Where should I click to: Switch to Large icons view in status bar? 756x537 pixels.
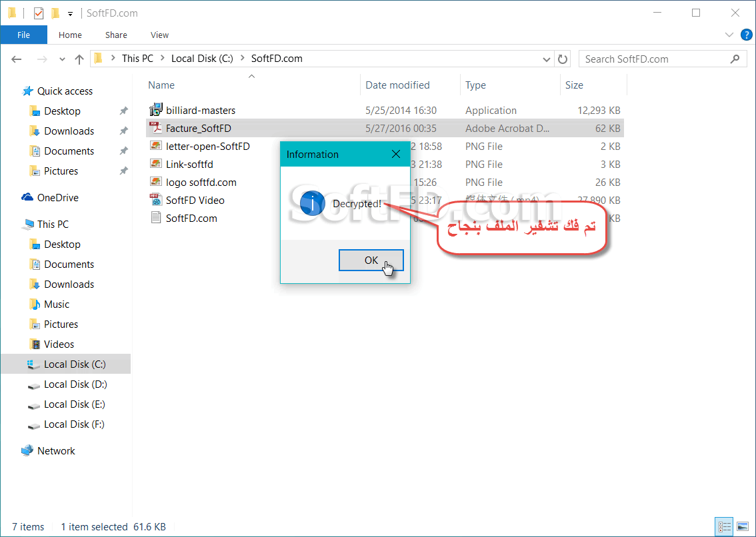[743, 527]
